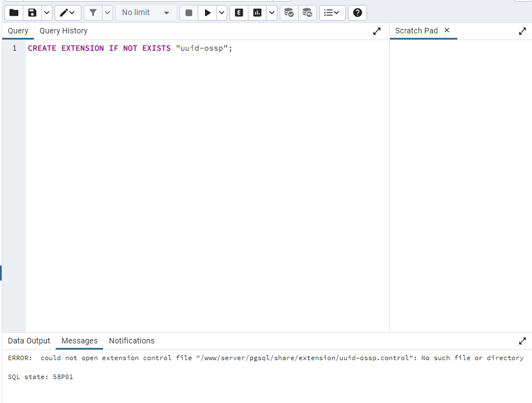Expand explain options dropdown arrow
The width and height of the screenshot is (532, 403).
(272, 13)
